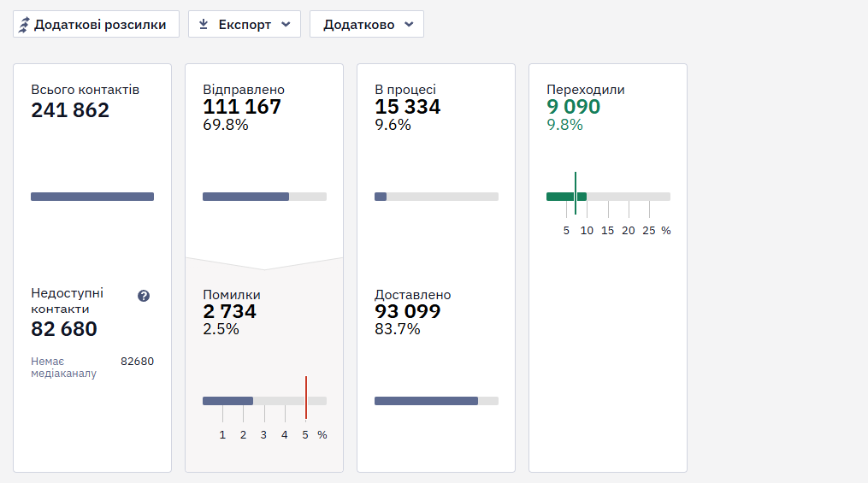Click the Переходили count 9 090
The width and height of the screenshot is (868, 483).
pyautogui.click(x=574, y=107)
